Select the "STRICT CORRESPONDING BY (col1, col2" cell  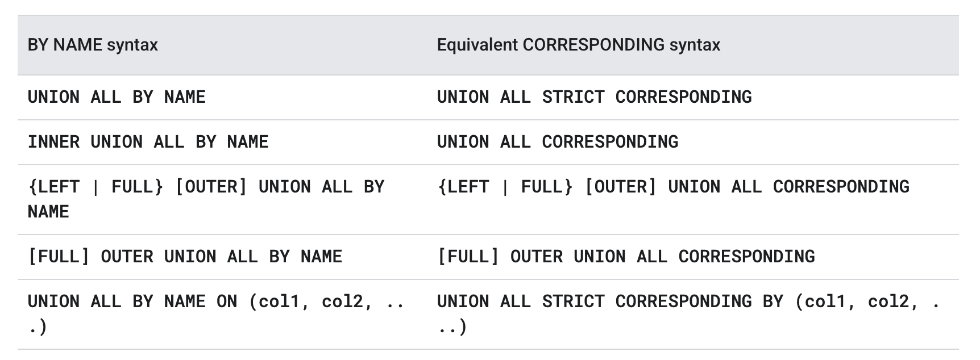688,313
